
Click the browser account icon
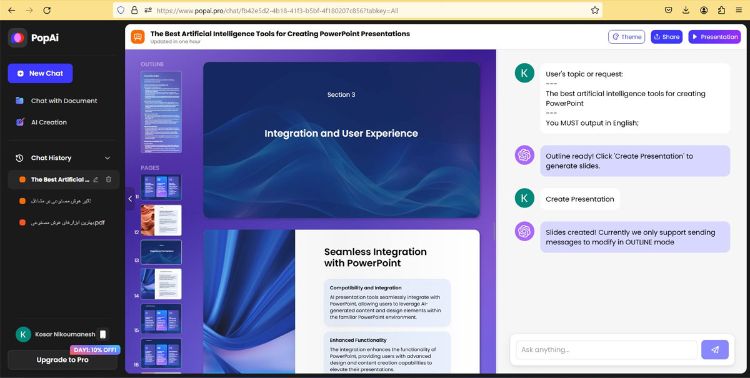[x=704, y=10]
